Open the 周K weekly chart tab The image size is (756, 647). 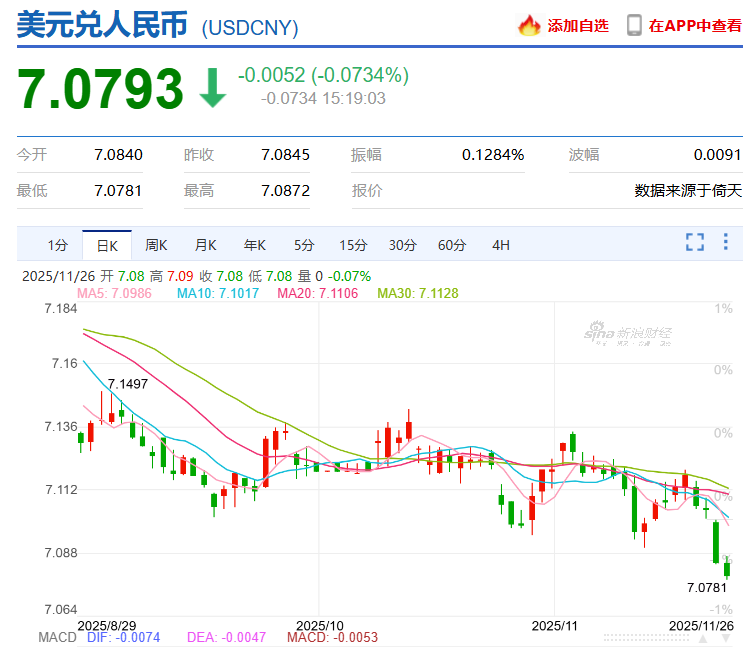click(x=156, y=245)
